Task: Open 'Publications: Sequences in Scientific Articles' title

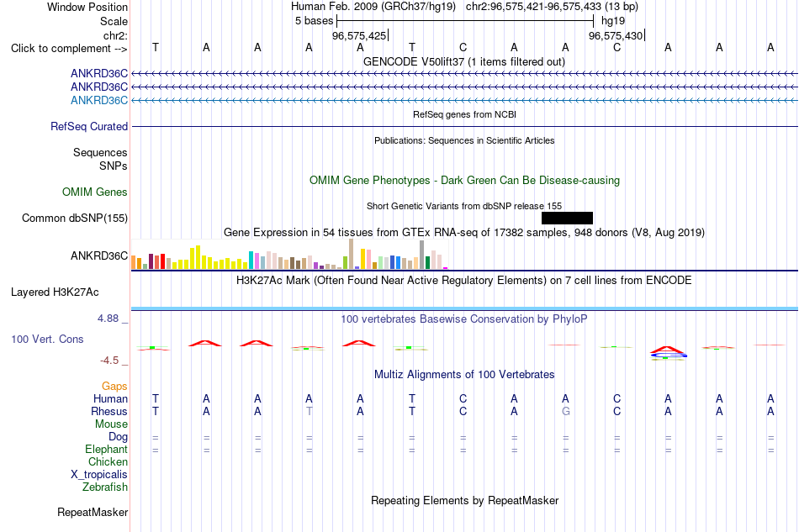Action: coord(464,140)
